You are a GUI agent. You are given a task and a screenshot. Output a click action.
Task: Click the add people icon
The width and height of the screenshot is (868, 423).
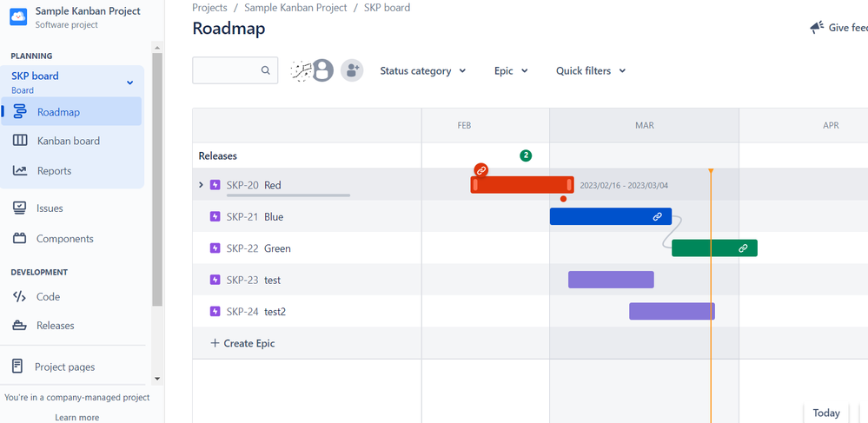(x=352, y=71)
